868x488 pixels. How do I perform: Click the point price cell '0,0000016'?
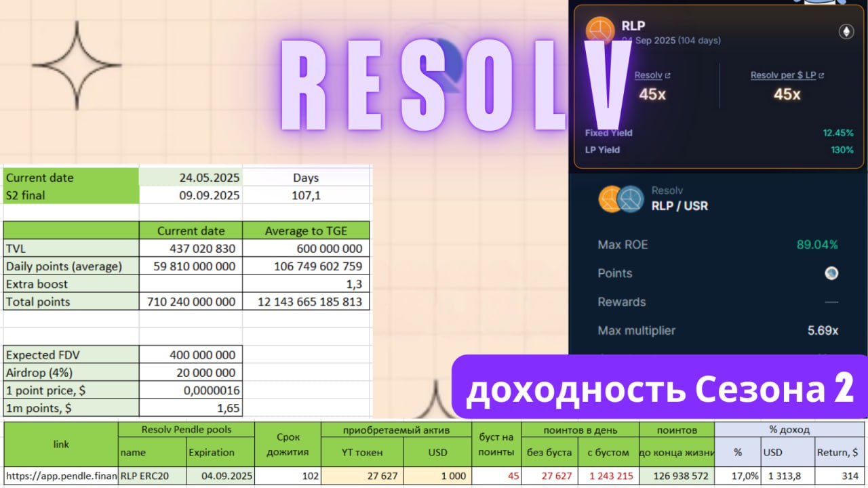[191, 390]
